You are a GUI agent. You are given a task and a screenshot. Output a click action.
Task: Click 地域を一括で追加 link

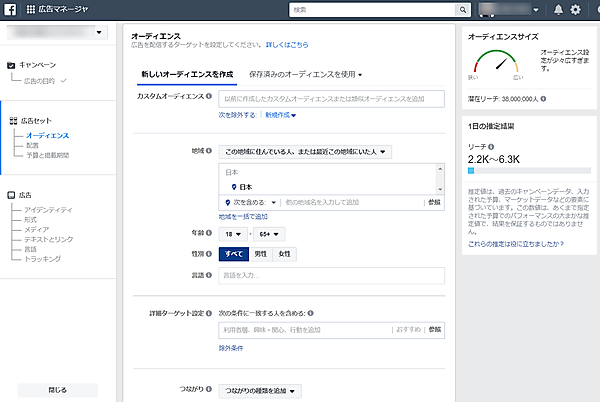(243, 216)
